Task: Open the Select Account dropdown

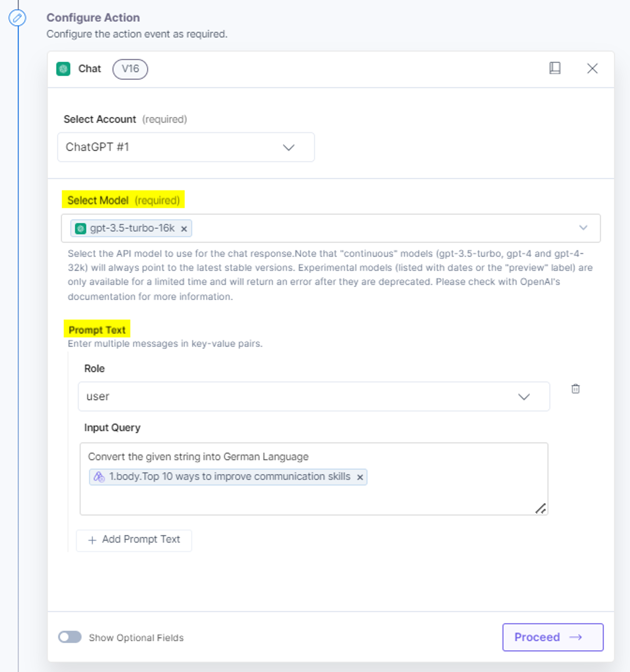Action: [186, 147]
